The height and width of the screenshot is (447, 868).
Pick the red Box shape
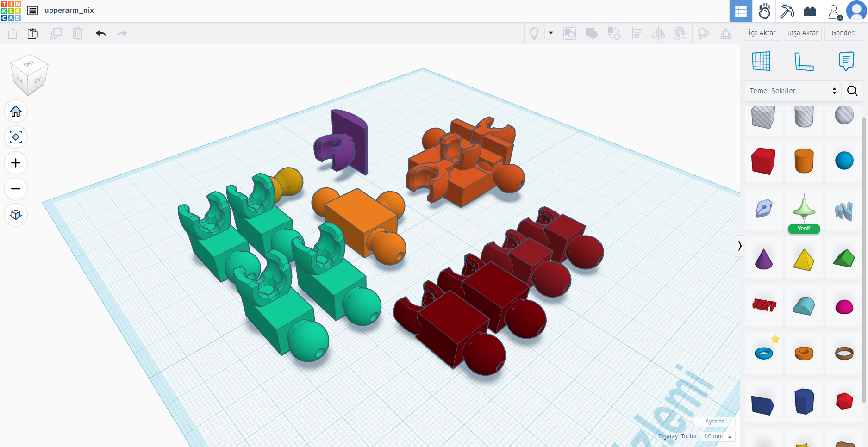[763, 161]
